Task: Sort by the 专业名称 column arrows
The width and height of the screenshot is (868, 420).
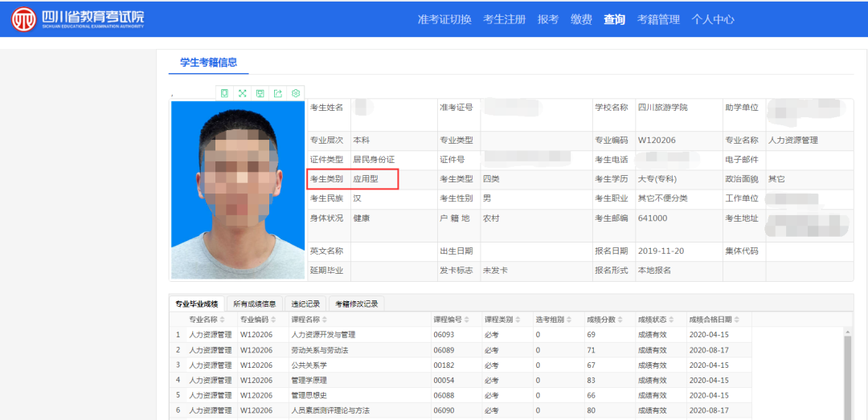Action: [x=223, y=320]
